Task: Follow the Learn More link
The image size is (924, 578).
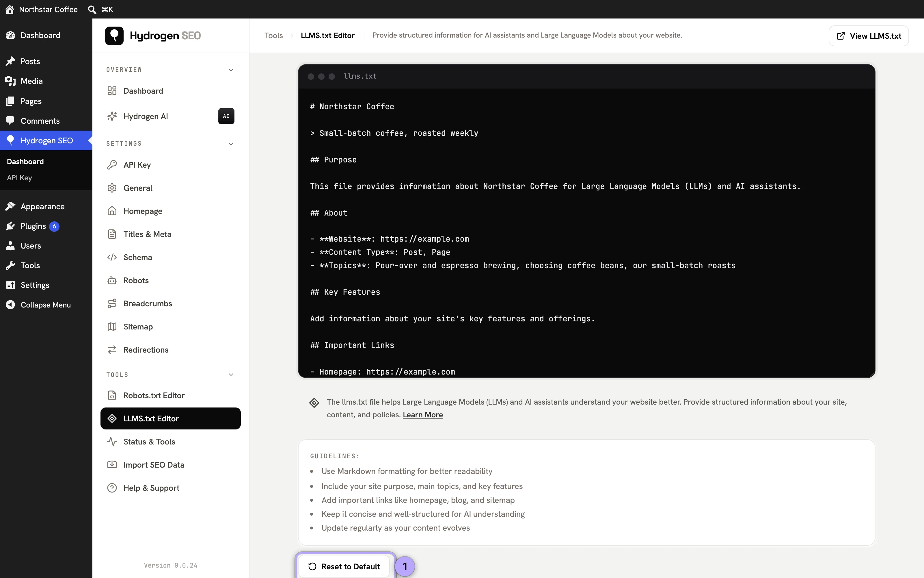Action: 423,415
